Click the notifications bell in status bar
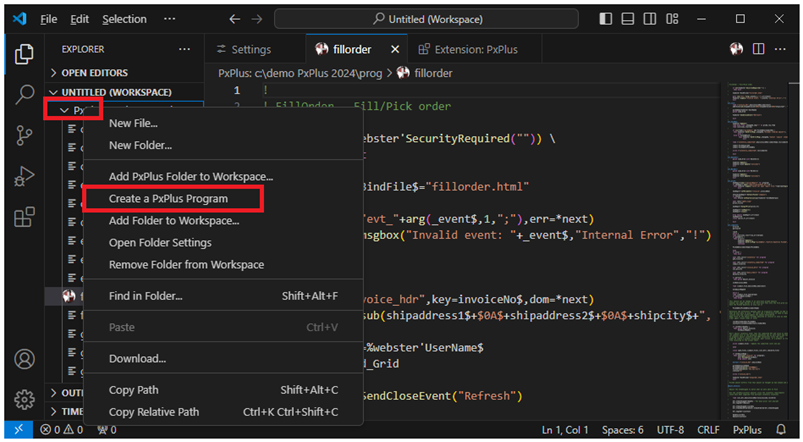 click(x=781, y=430)
